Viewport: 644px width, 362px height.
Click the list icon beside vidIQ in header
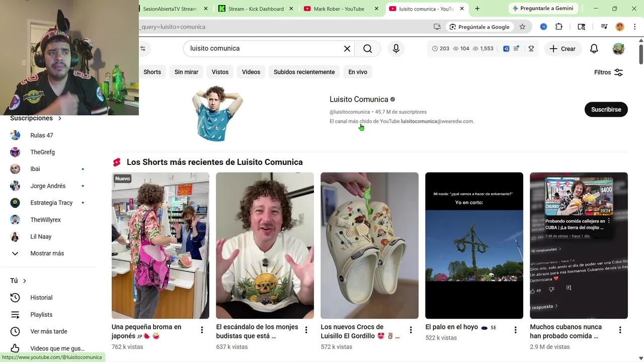516,49
